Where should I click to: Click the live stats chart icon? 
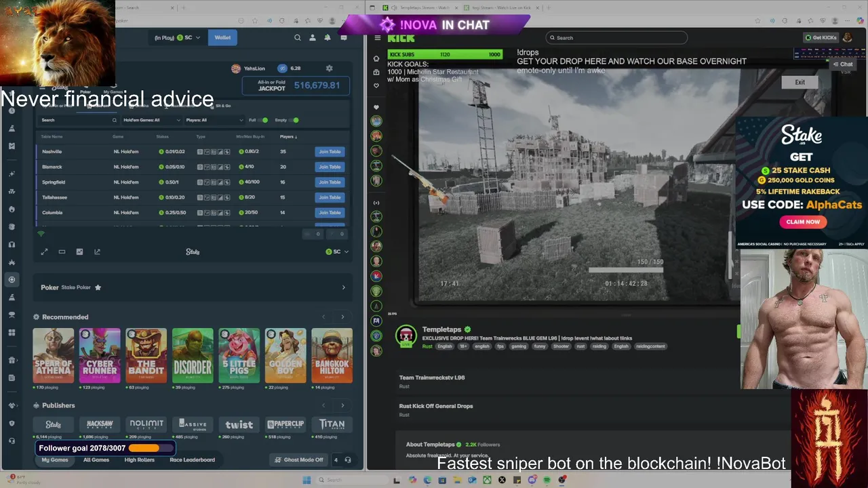click(79, 251)
